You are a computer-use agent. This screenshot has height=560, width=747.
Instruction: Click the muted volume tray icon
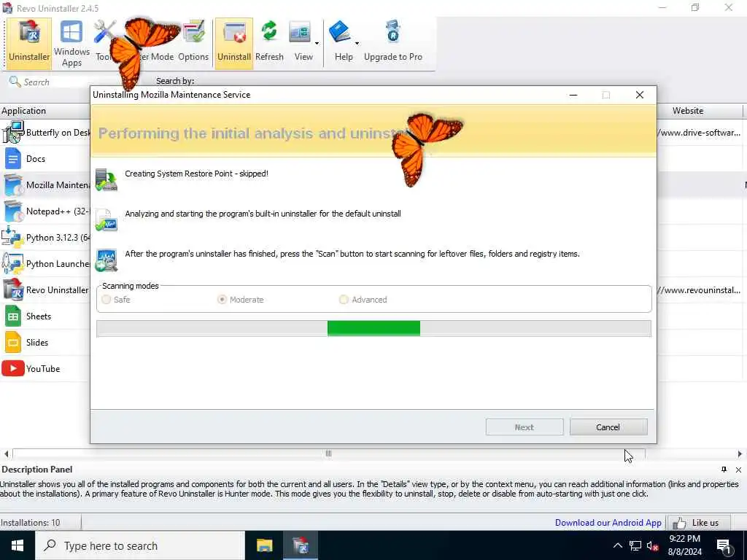click(652, 545)
